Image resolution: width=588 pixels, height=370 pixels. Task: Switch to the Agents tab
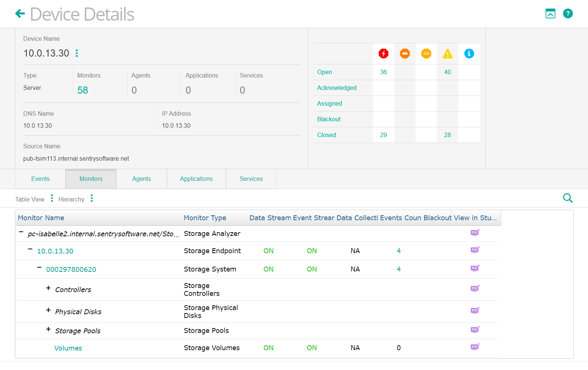141,179
